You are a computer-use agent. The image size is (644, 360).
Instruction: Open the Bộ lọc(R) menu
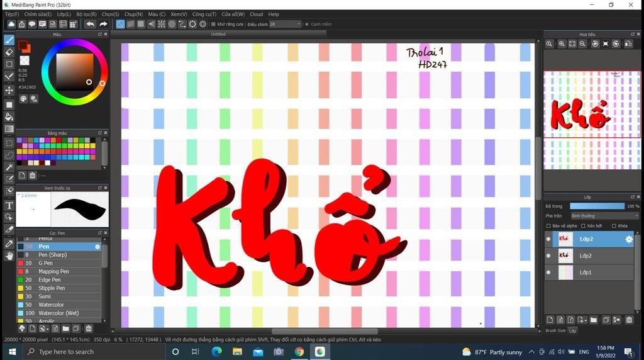tap(86, 14)
